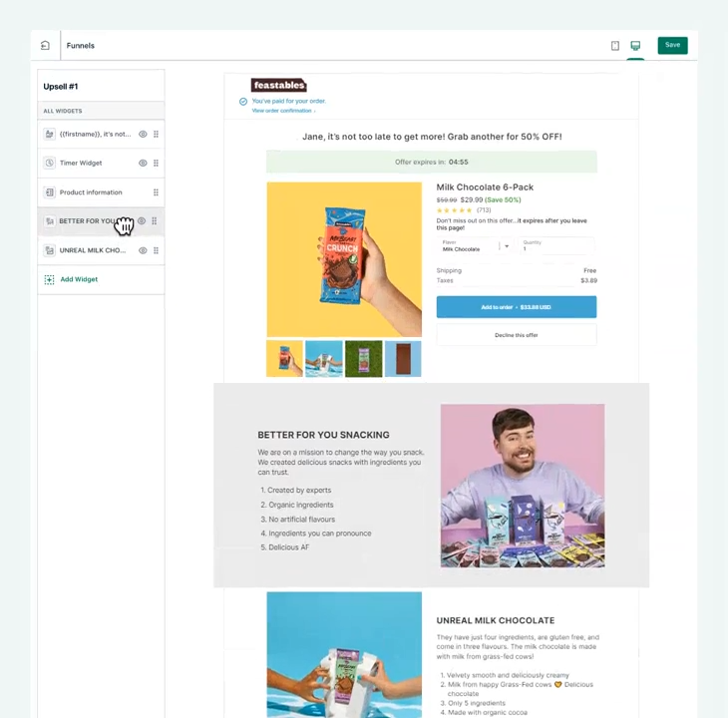The height and width of the screenshot is (718, 728).
Task: Switch to desktop preview icon
Action: coord(635,46)
